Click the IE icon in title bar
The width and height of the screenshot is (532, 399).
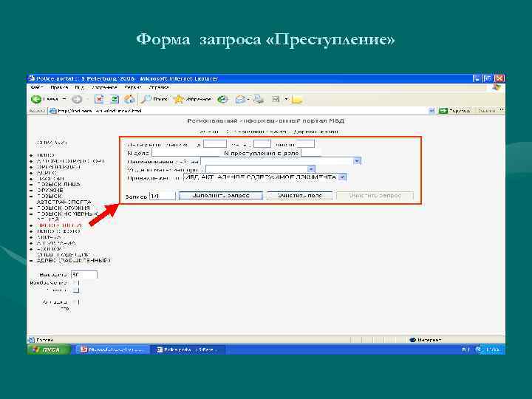pos(32,78)
